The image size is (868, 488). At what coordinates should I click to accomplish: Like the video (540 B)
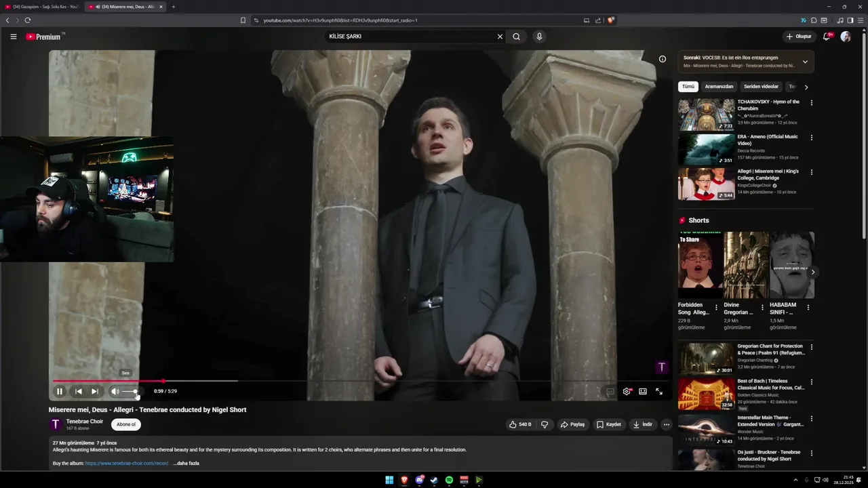[x=520, y=424]
